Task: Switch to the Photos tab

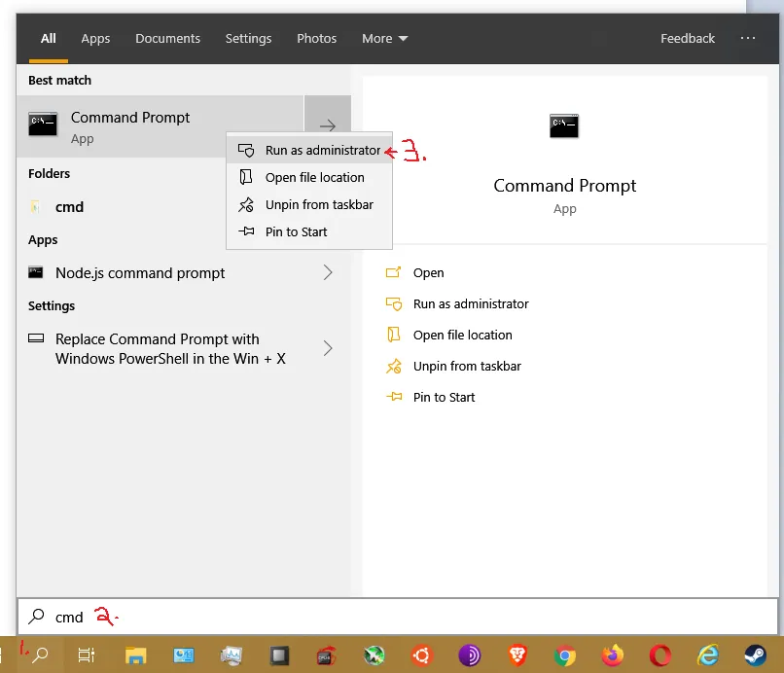Action: 316,39
